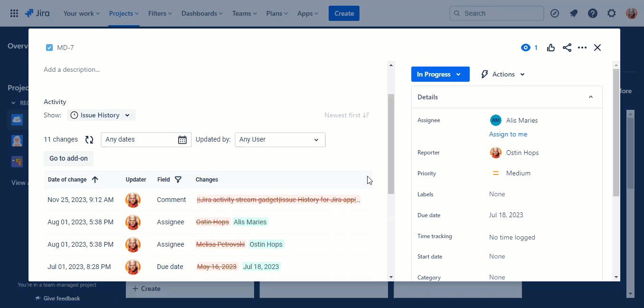Click the MD-7 task type icon
This screenshot has width=644, height=308.
point(49,48)
